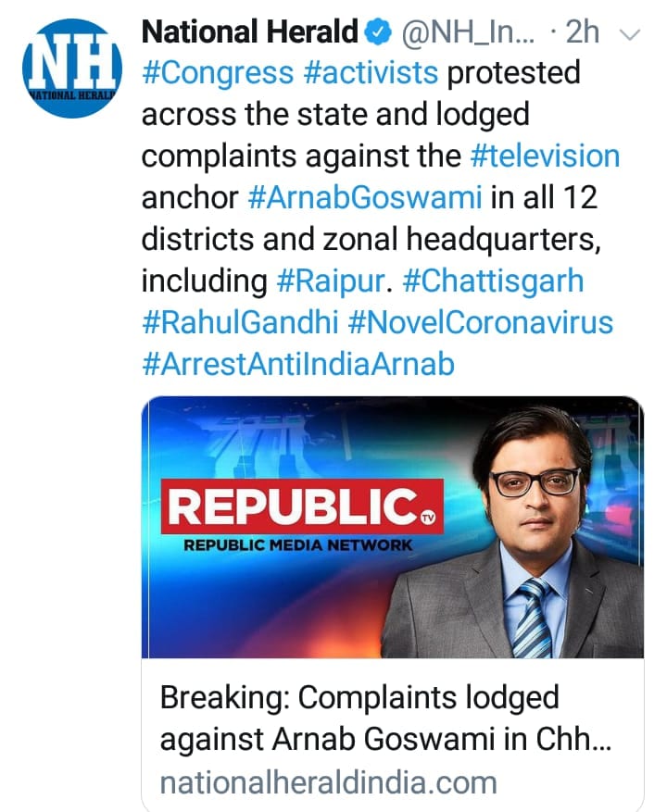Viewport: 667px width, 812px height.
Task: Expand tweet options chevron menu
Action: tap(630, 33)
